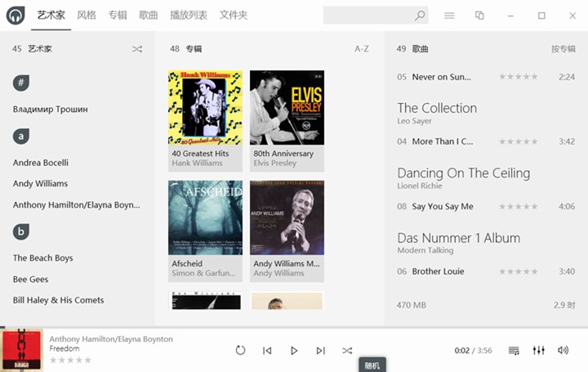The height and width of the screenshot is (372, 588).
Task: Open the 40 Greatest Hits album cover
Action: [205, 108]
